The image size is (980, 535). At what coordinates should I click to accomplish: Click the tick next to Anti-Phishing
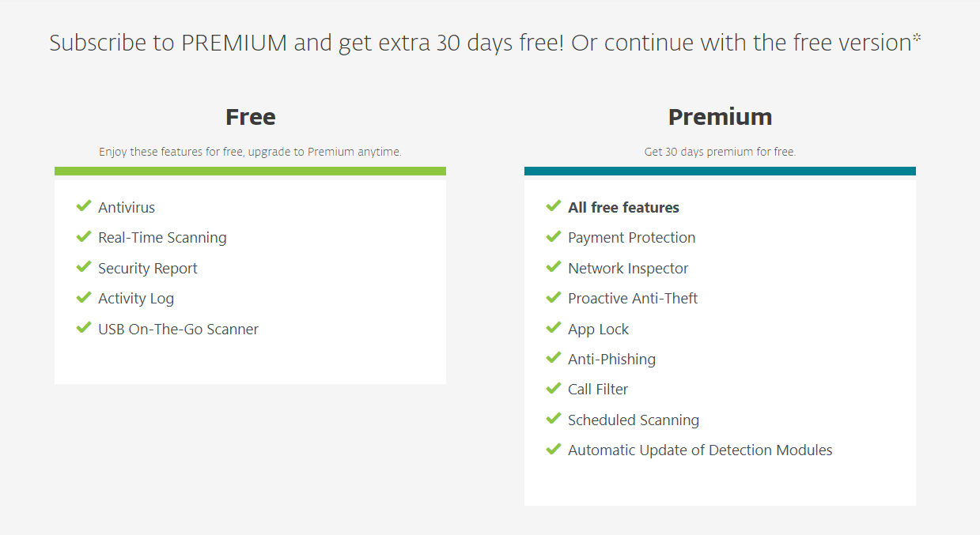pyautogui.click(x=554, y=358)
